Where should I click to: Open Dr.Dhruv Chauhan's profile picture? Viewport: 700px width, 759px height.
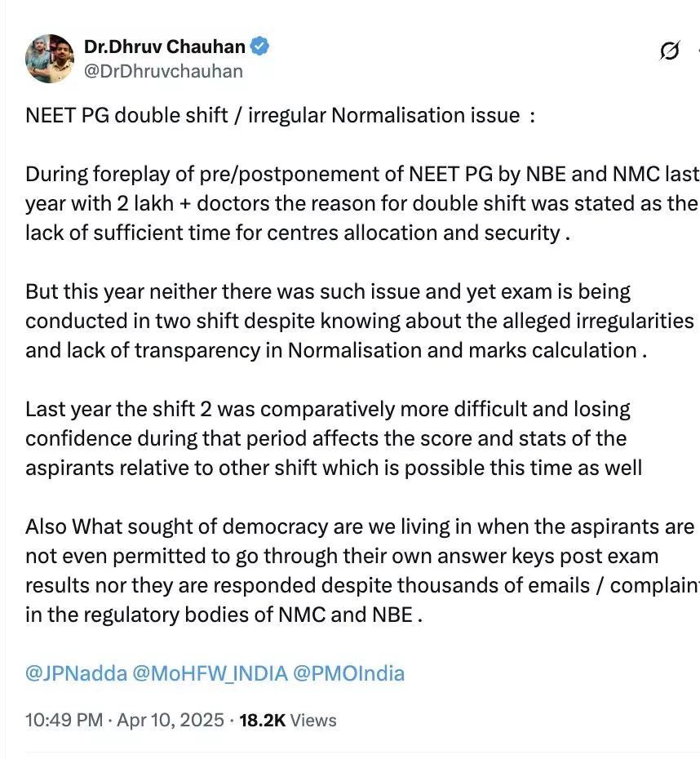50,59
